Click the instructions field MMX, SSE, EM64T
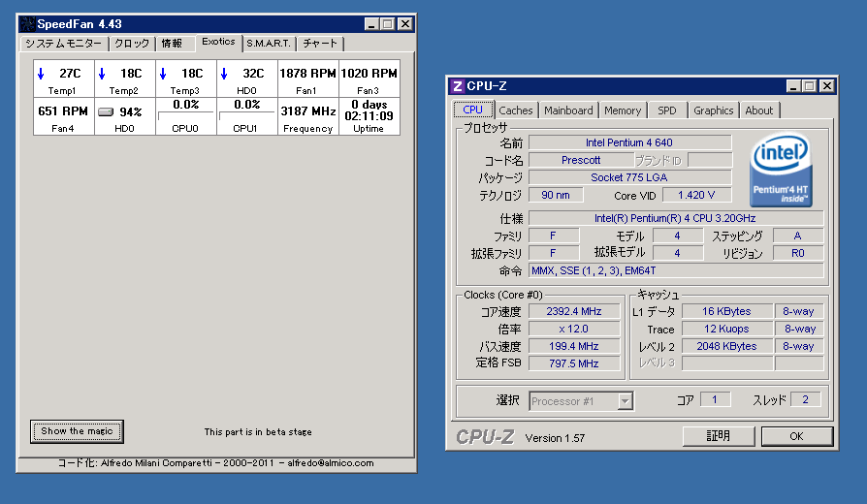The image size is (867, 504). click(676, 270)
